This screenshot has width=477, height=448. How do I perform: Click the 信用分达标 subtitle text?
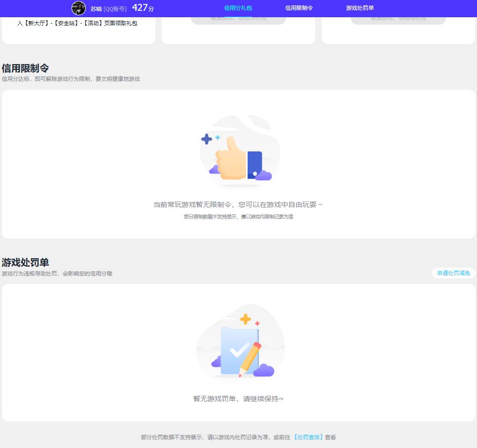(71, 79)
